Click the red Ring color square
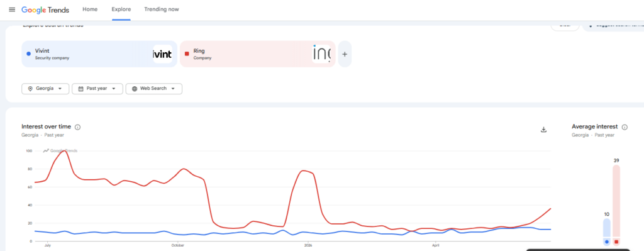644x251 pixels. (x=187, y=53)
